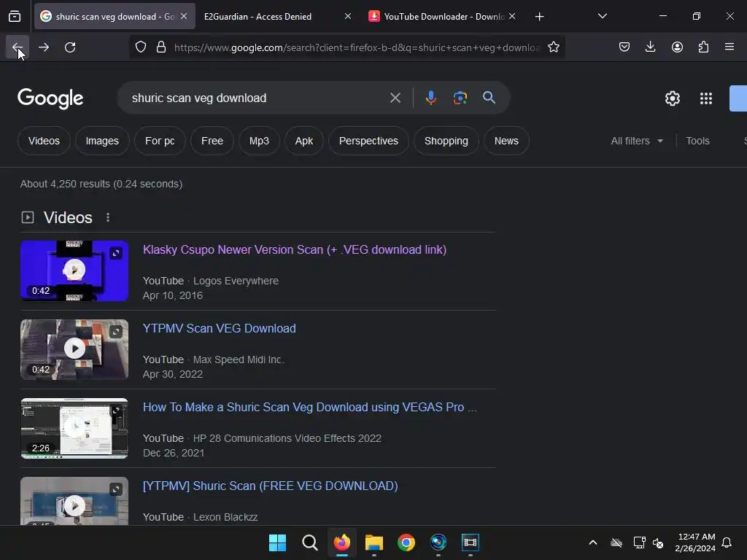
Task: Start voice search with microphone
Action: 430,98
